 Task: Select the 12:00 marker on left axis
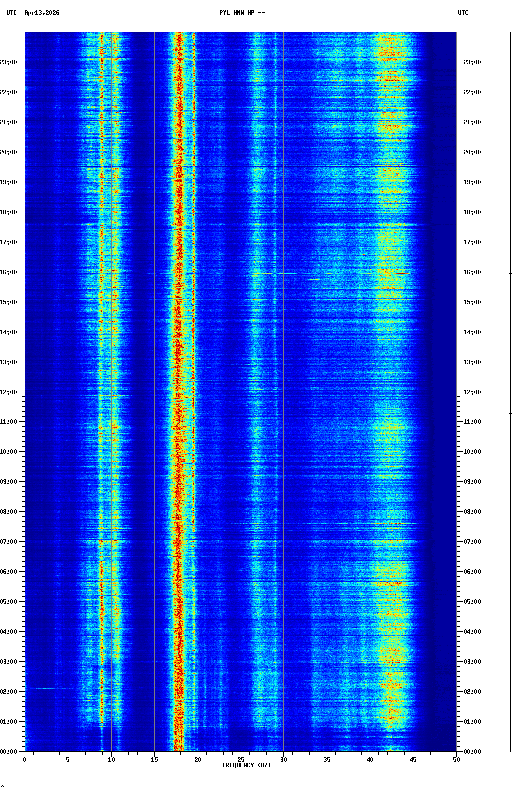(9, 392)
